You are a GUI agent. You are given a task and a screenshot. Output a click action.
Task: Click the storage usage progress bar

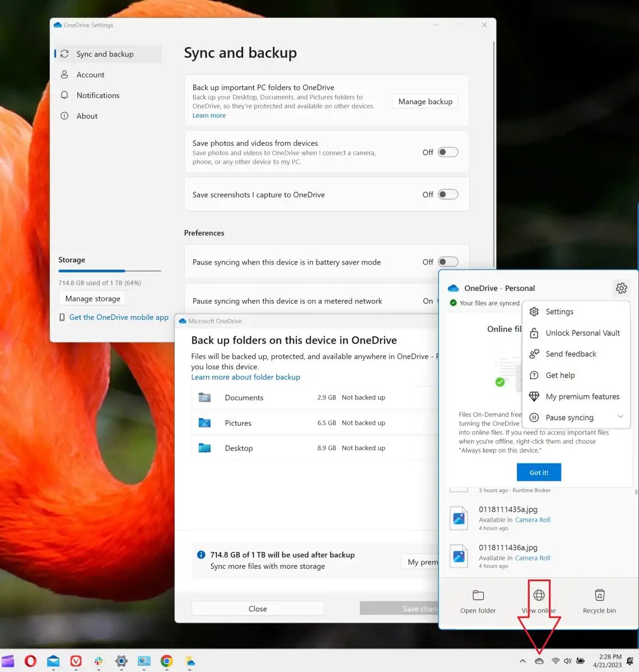pyautogui.click(x=110, y=271)
